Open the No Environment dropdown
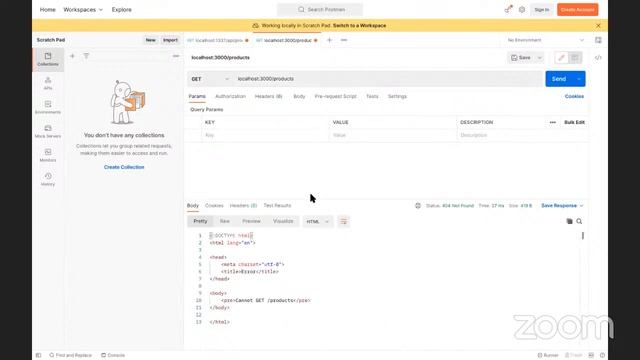 click(545, 40)
